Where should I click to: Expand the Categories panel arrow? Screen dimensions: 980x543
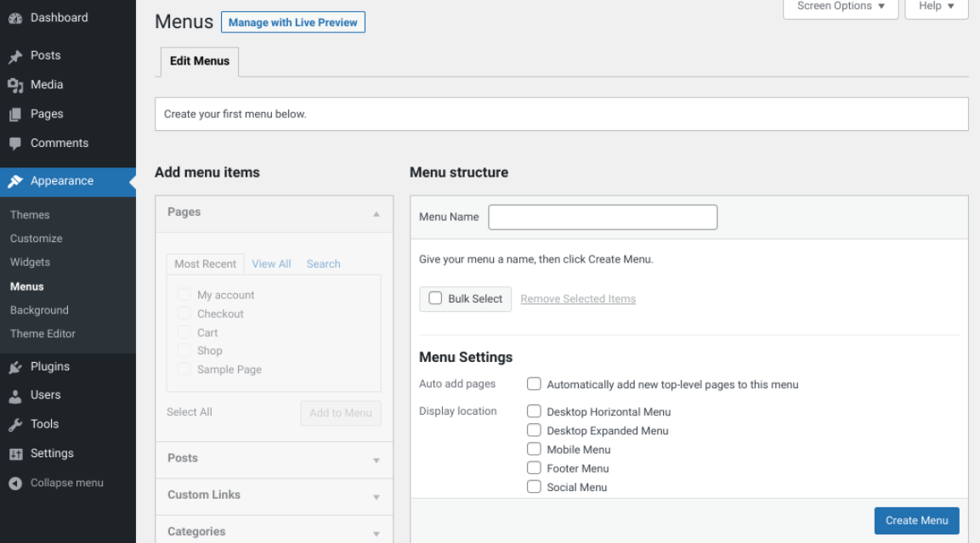377,534
